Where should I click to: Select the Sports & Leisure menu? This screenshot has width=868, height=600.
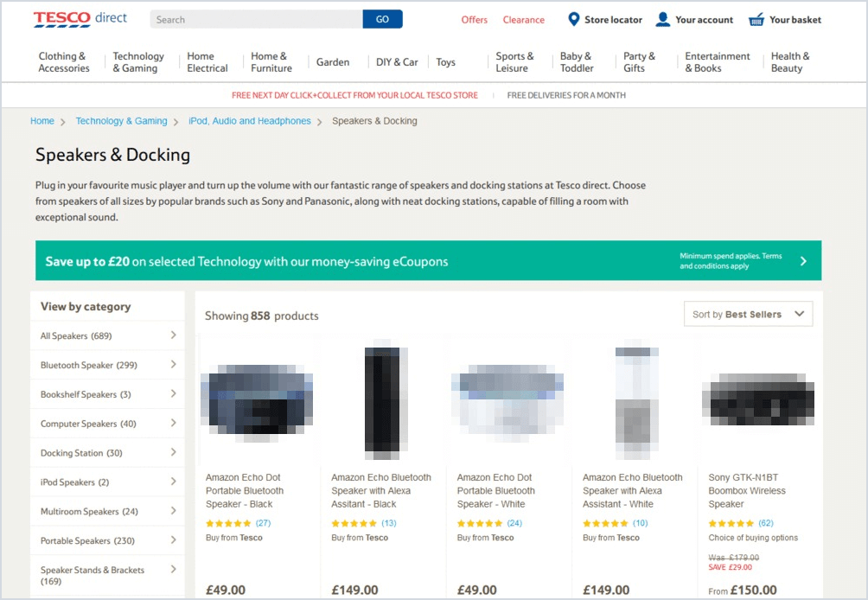pyautogui.click(x=514, y=62)
